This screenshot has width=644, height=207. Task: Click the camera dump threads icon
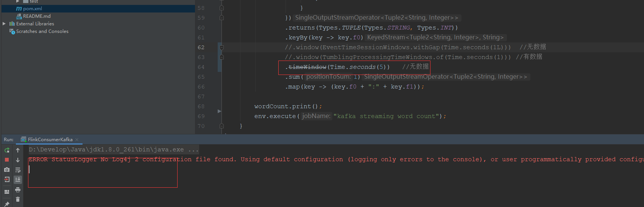pos(7,170)
